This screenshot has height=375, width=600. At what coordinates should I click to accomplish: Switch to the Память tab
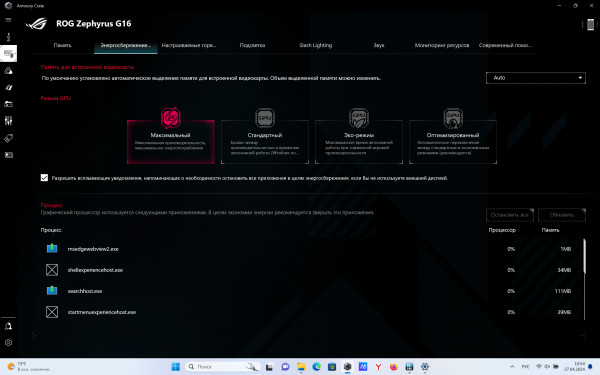tap(62, 45)
